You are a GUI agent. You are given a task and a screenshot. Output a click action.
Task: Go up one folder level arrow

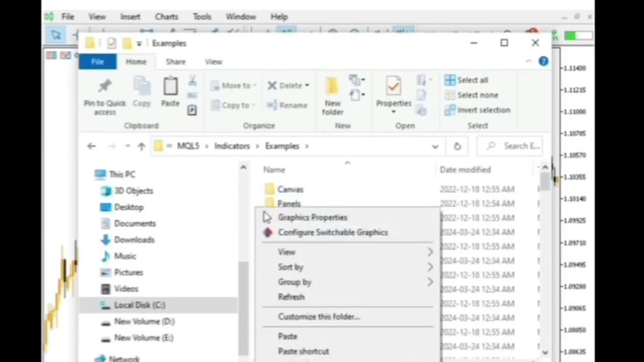(141, 146)
